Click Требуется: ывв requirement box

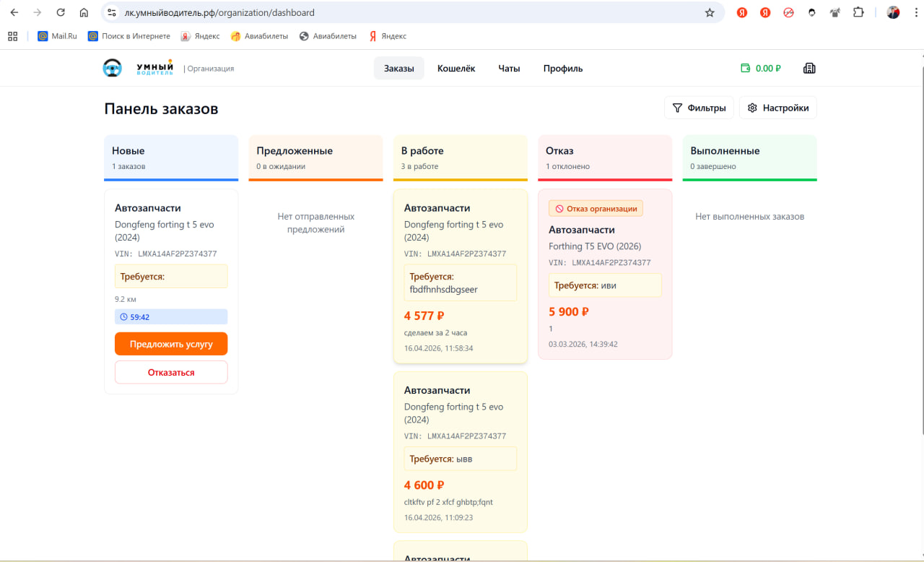tap(461, 459)
